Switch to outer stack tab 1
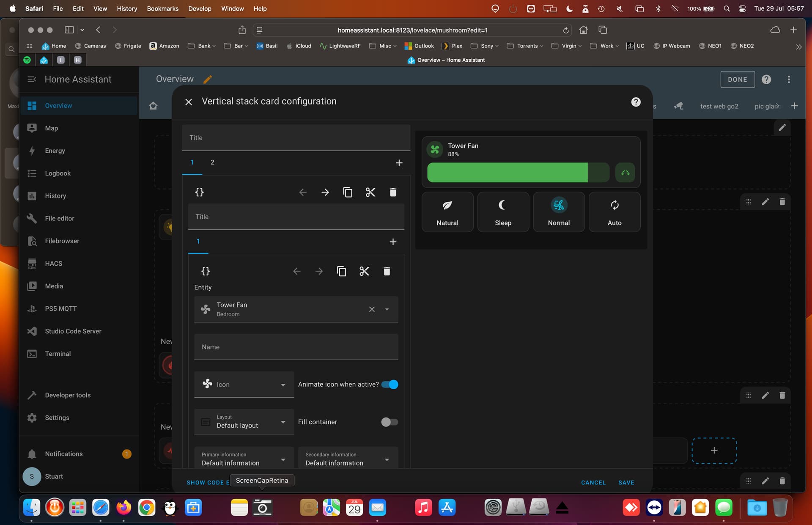Viewport: 812px width, 525px height. (x=192, y=162)
